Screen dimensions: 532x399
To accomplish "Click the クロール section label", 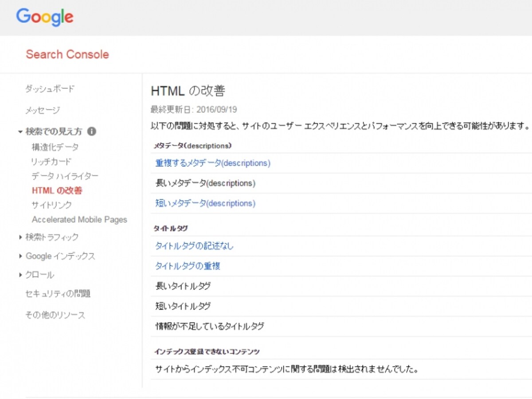I will pos(39,275).
